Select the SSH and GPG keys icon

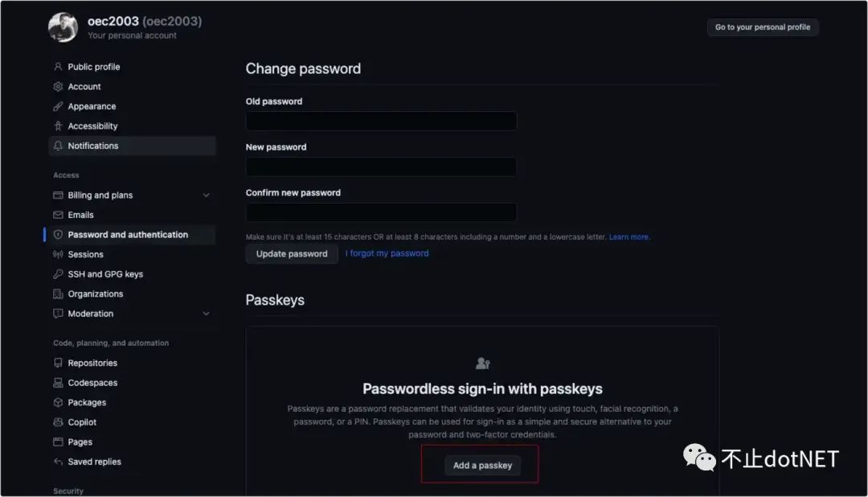pyautogui.click(x=57, y=273)
